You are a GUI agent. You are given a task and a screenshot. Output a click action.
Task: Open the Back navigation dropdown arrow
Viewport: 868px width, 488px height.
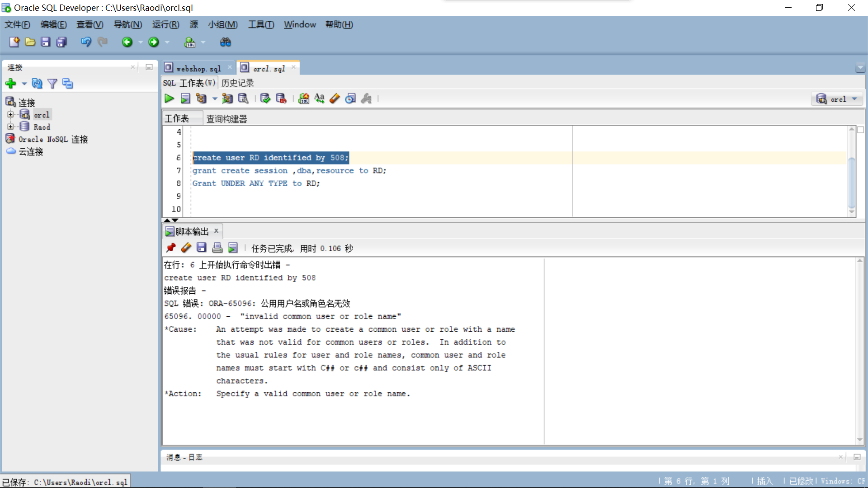point(141,42)
